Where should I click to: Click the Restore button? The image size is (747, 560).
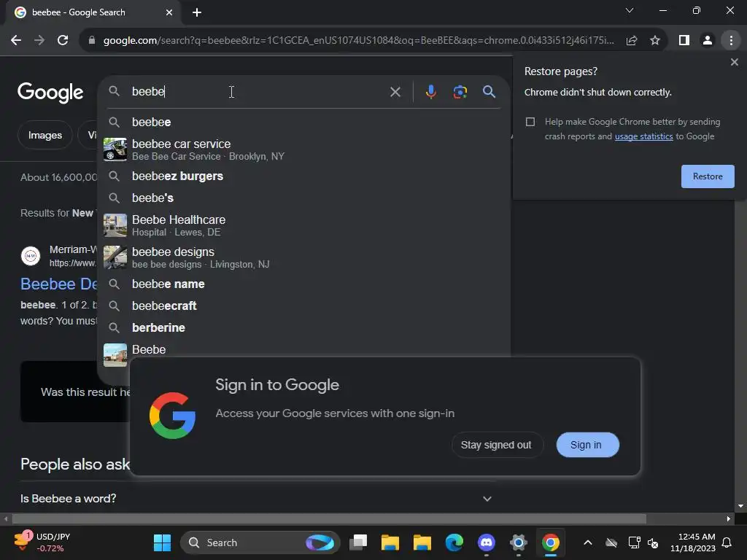pyautogui.click(x=708, y=176)
